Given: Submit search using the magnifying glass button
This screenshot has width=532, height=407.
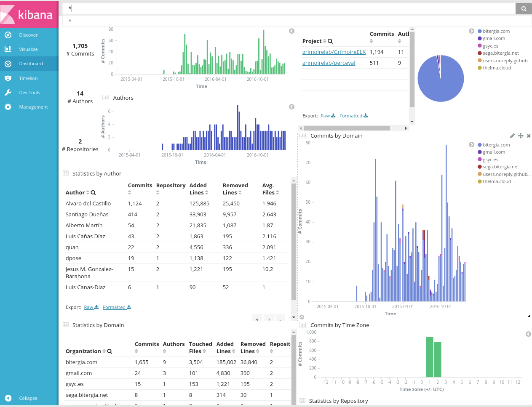Looking at the screenshot, I should [x=523, y=8].
